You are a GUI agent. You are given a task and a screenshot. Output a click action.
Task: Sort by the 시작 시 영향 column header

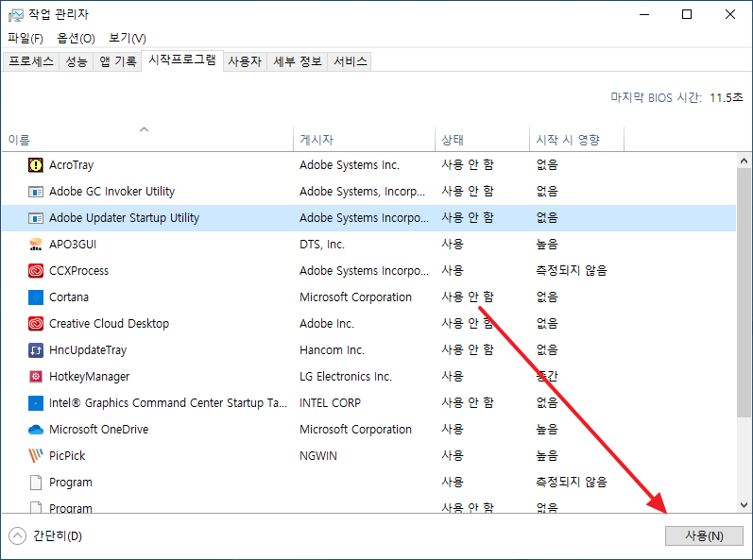(x=576, y=138)
